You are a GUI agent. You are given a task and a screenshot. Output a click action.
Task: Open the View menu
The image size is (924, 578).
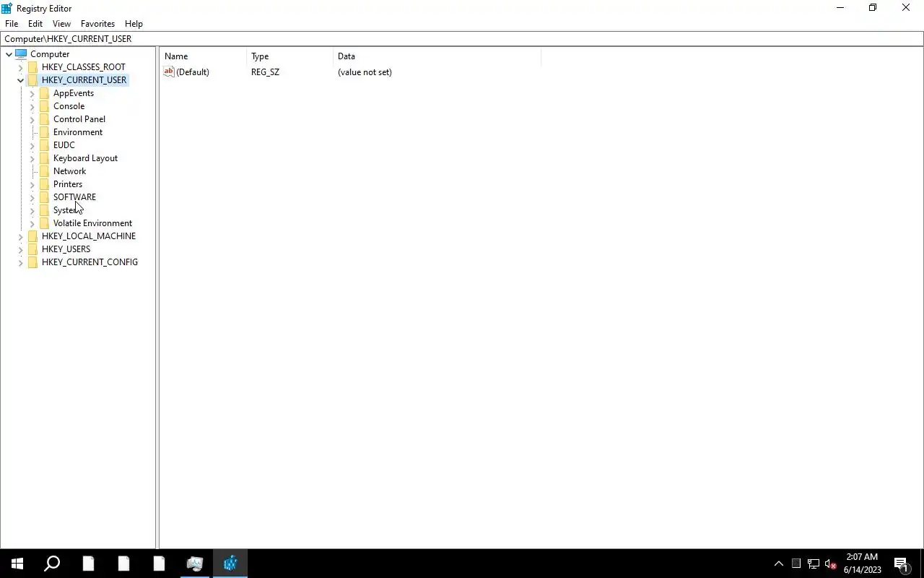coord(61,24)
